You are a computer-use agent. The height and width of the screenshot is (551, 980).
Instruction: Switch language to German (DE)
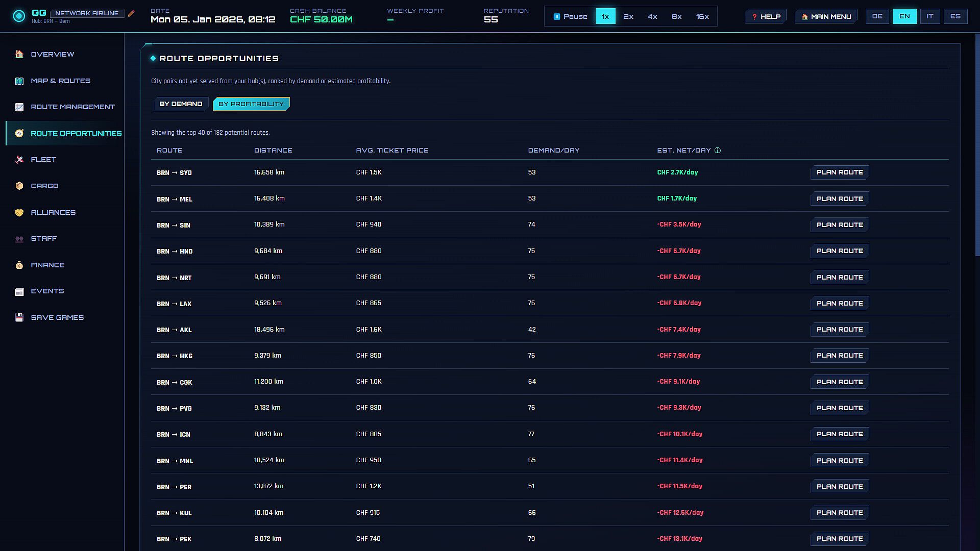coord(877,16)
